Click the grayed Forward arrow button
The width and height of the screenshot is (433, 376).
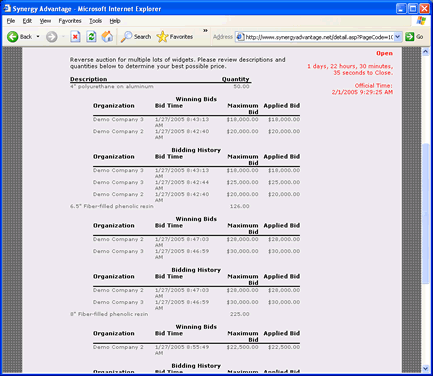pos(51,37)
